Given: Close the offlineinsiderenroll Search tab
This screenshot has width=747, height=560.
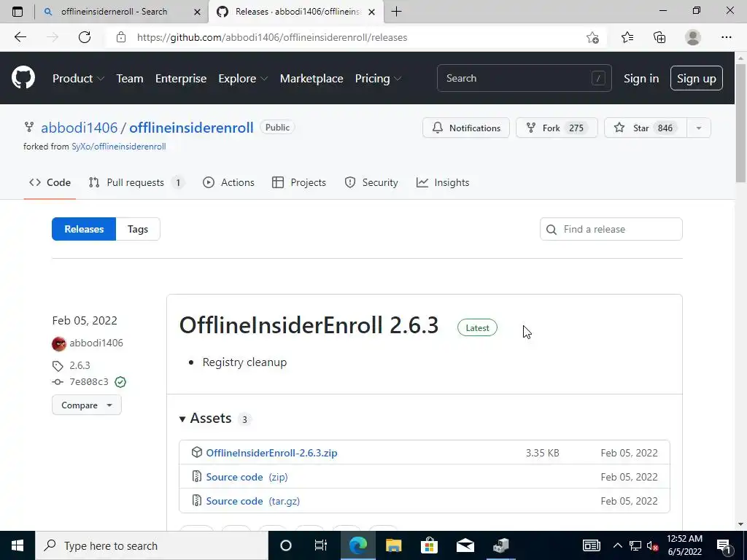Looking at the screenshot, I should click(197, 12).
